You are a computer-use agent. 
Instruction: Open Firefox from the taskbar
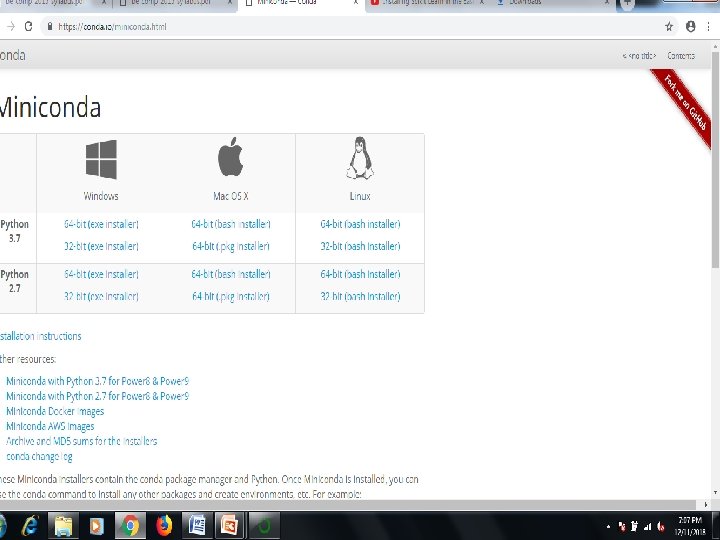point(164,525)
